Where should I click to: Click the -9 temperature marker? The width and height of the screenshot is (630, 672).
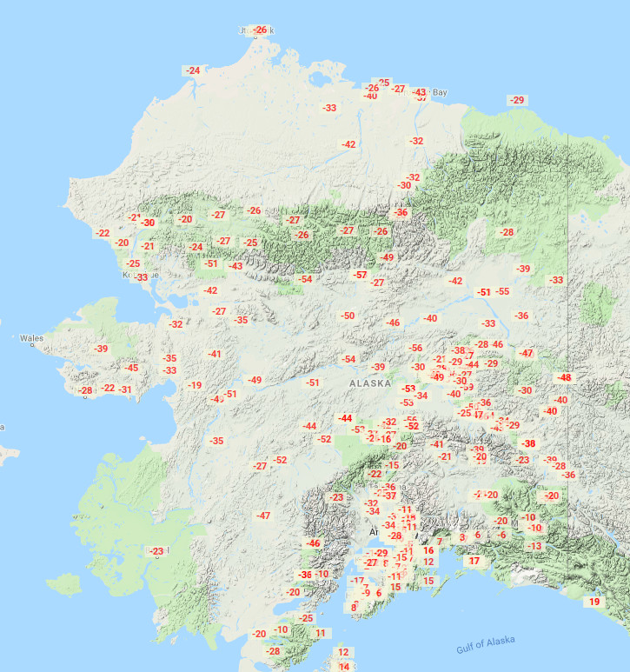click(x=365, y=593)
